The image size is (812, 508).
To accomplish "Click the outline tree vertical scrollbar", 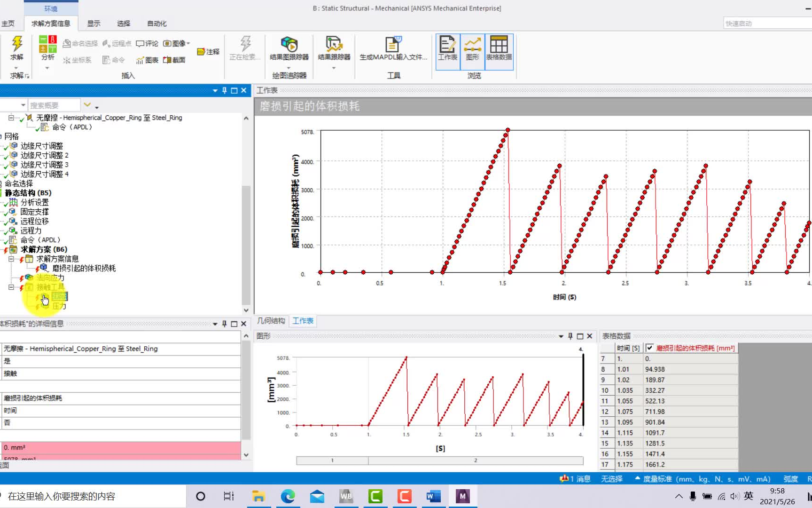I will pos(246,245).
